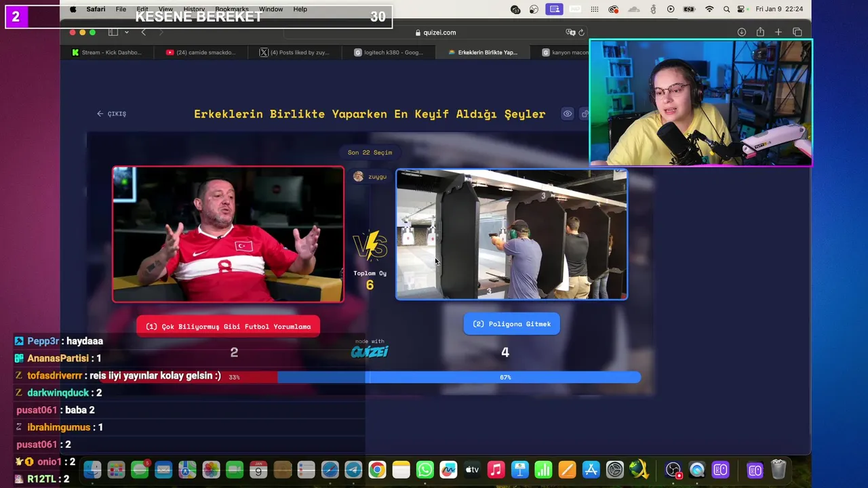Click date 'Fri Jan 9 22:24'
Image resolution: width=868 pixels, height=488 pixels.
(x=779, y=9)
